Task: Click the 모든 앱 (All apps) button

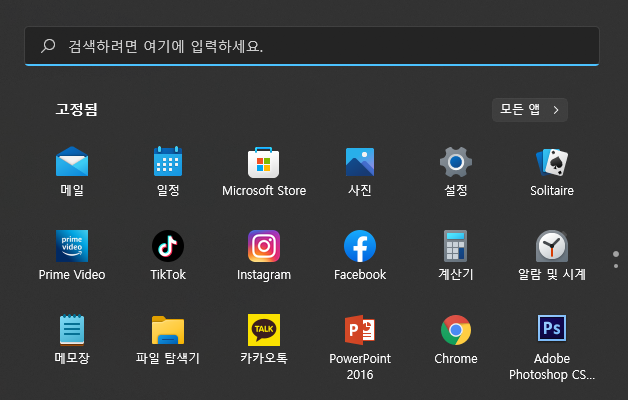Action: 529,110
